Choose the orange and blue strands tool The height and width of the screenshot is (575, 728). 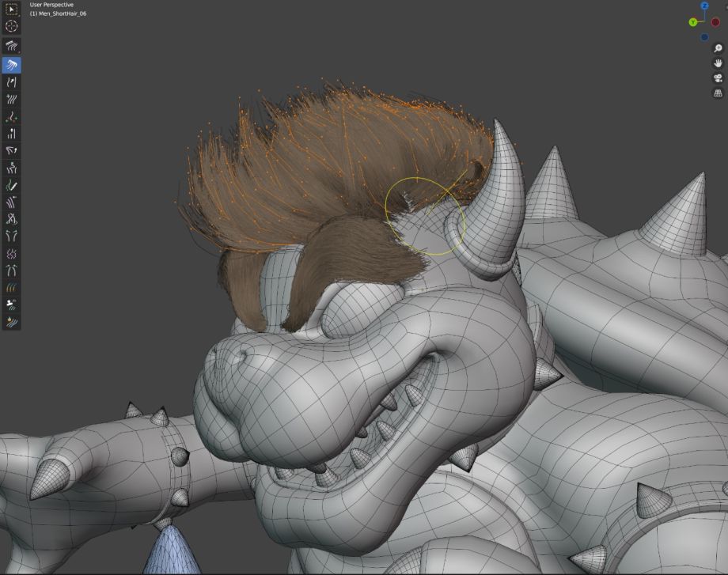(x=12, y=288)
